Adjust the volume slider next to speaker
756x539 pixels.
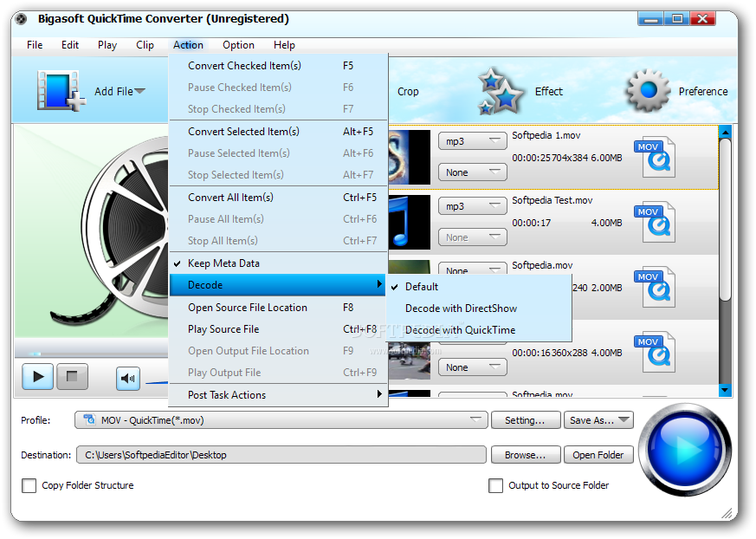click(156, 383)
